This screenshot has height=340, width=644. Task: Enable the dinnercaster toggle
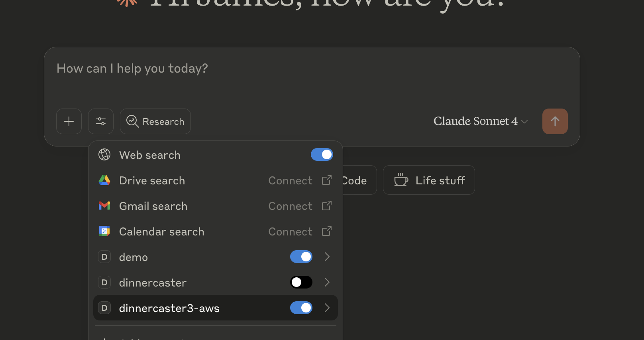[x=301, y=283]
